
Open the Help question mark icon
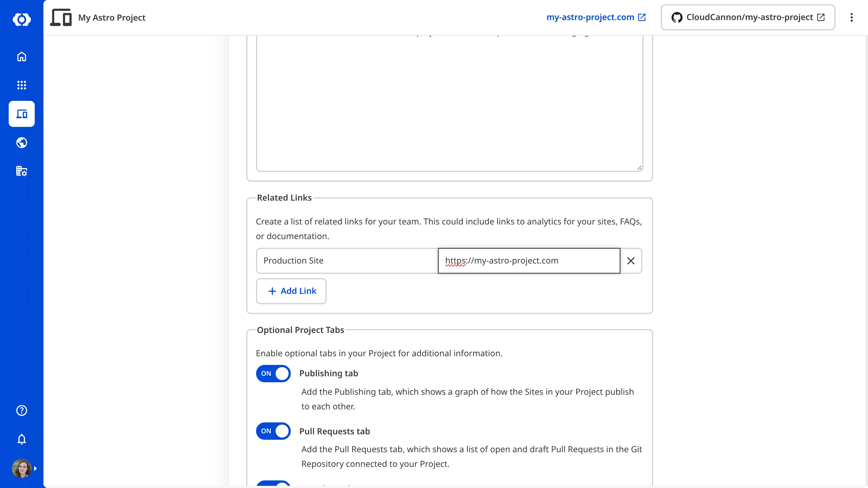pyautogui.click(x=22, y=410)
